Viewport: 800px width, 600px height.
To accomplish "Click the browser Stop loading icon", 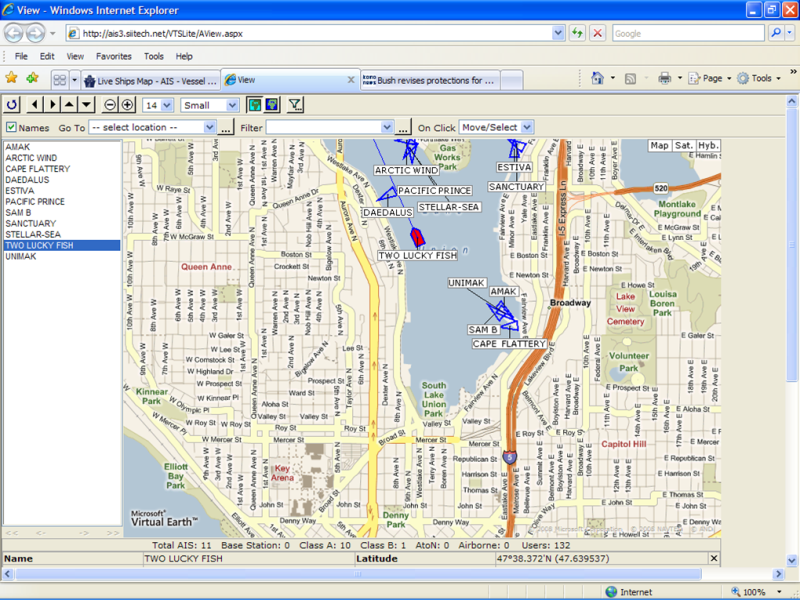I will (x=597, y=34).
